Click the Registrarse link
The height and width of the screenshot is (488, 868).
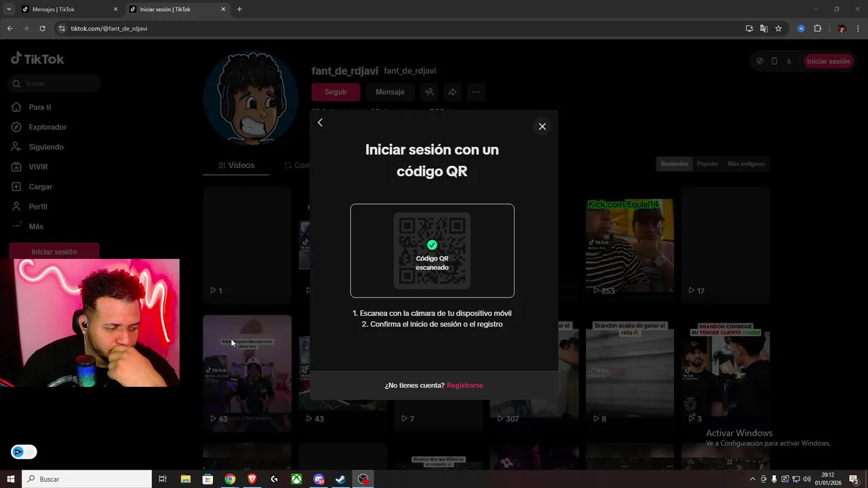[465, 385]
